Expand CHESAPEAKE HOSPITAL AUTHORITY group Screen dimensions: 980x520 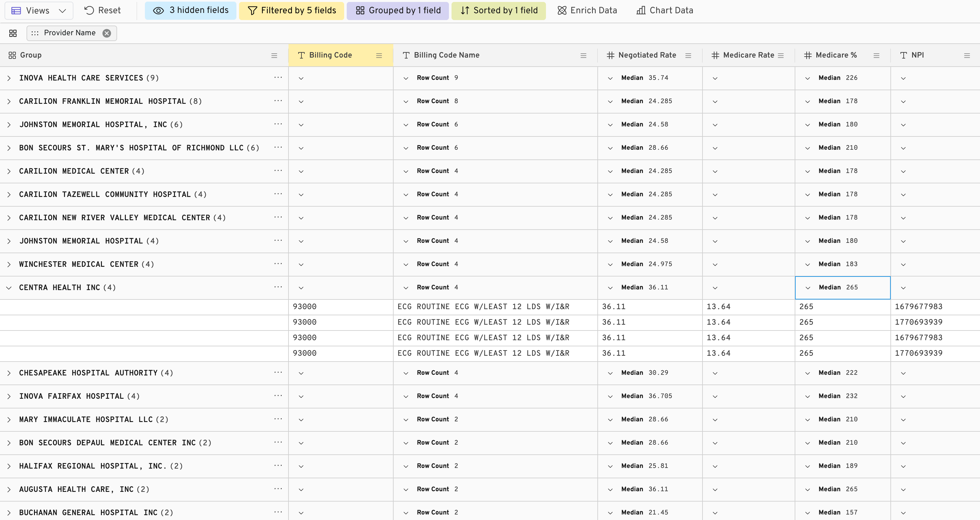pyautogui.click(x=9, y=373)
